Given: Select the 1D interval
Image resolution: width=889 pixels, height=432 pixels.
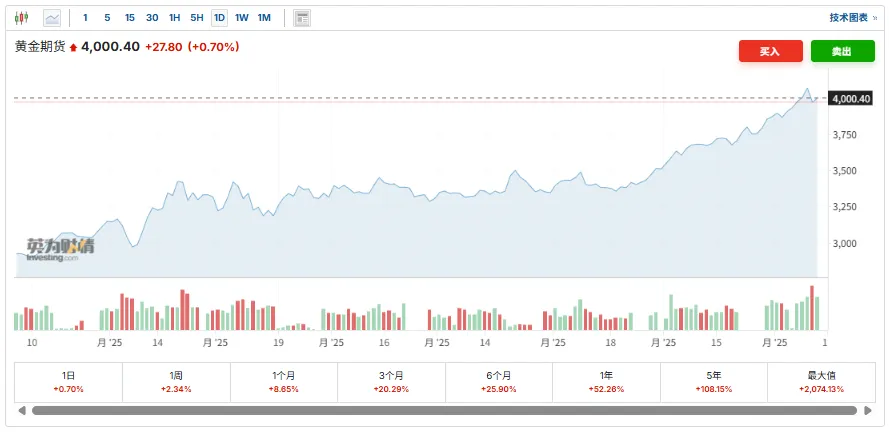Looking at the screenshot, I should pyautogui.click(x=219, y=18).
